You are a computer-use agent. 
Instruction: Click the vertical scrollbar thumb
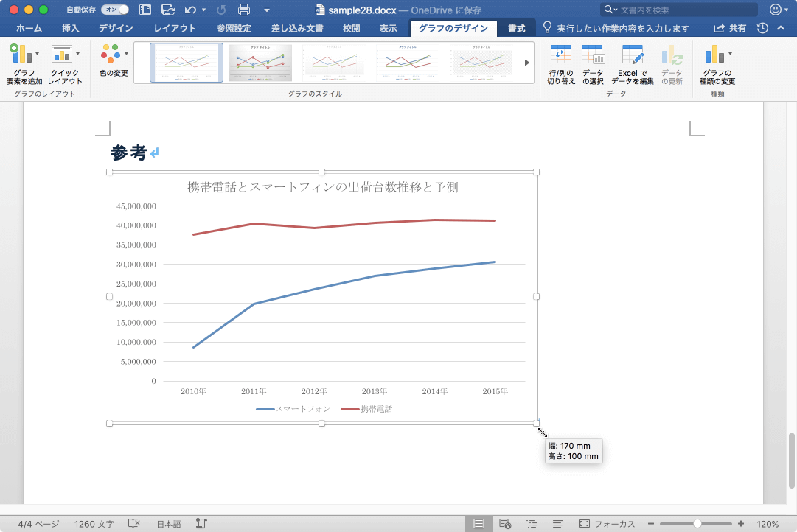[x=791, y=460]
